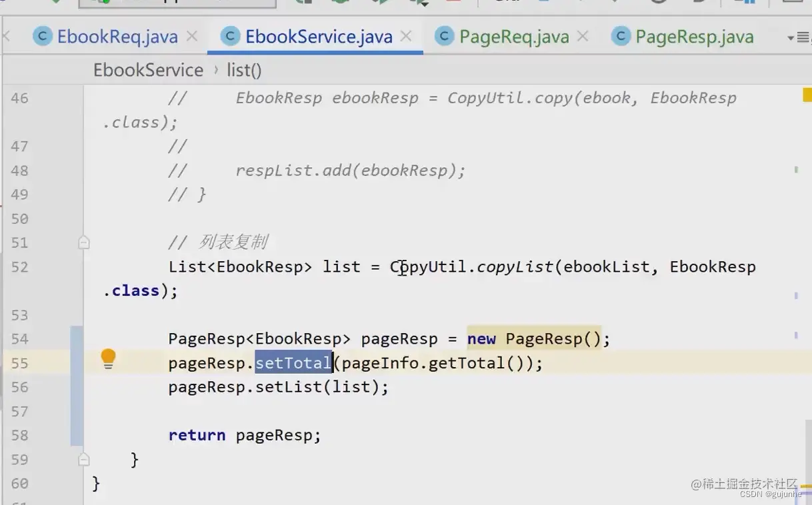Open the PageReq.java tab
The width and height of the screenshot is (812, 505).
[x=514, y=36]
